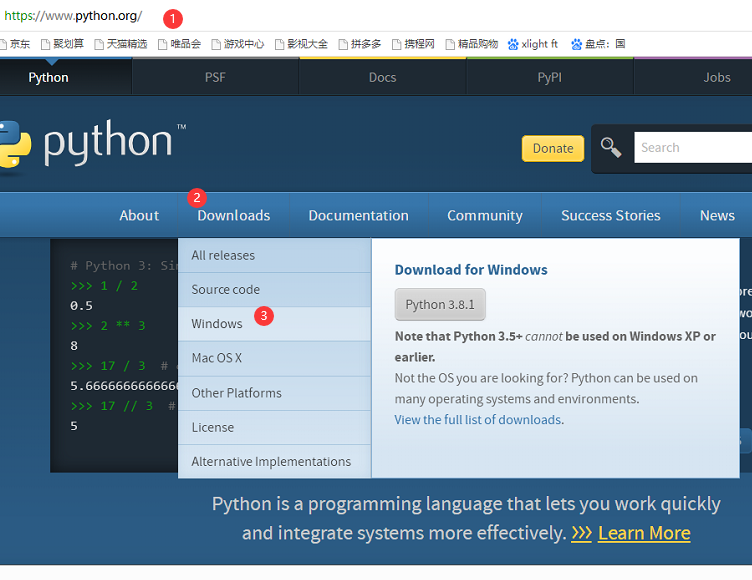Open View the full list of downloads link
The width and height of the screenshot is (752, 580).
(478, 420)
